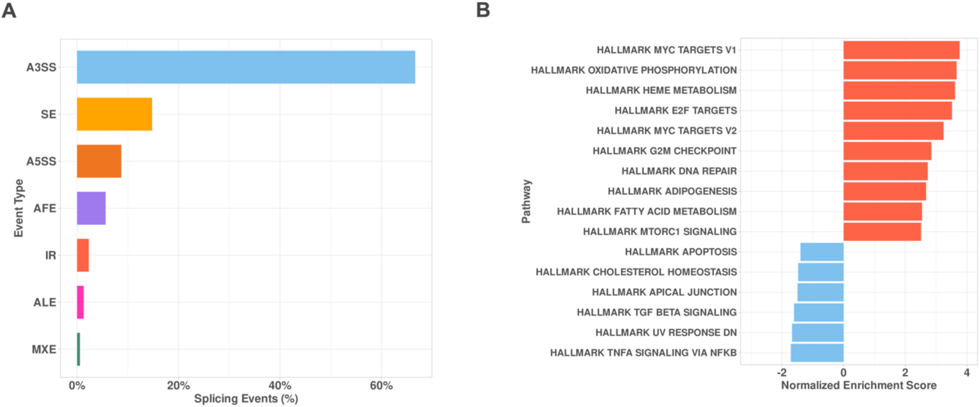Viewport: 980px width, 407px height.
Task: Select the red IR bar
Action: 83,255
